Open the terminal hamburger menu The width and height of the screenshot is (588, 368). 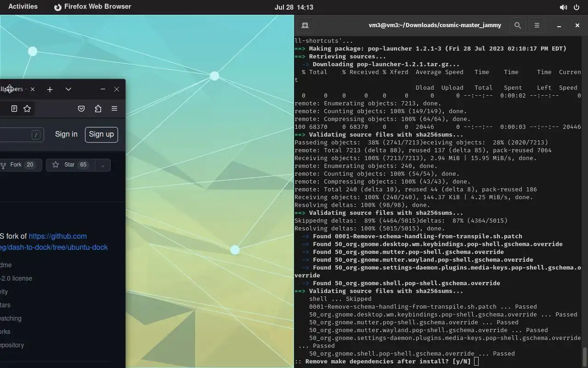537,25
